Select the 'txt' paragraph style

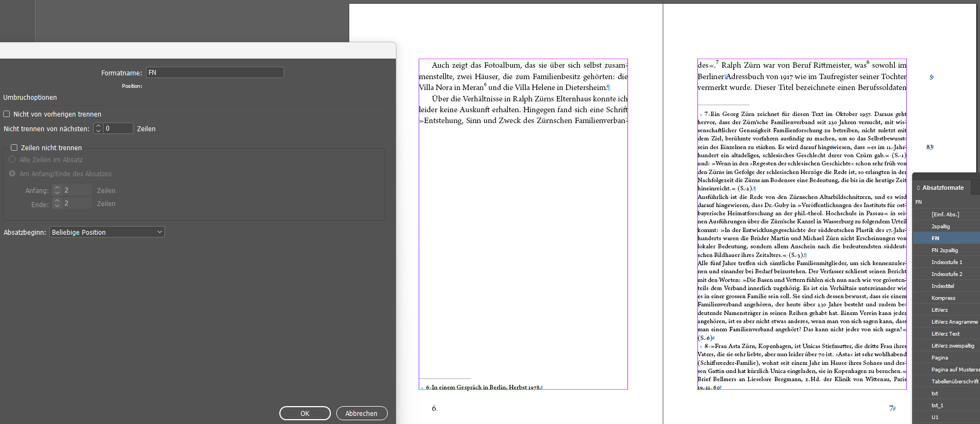pyautogui.click(x=946, y=393)
